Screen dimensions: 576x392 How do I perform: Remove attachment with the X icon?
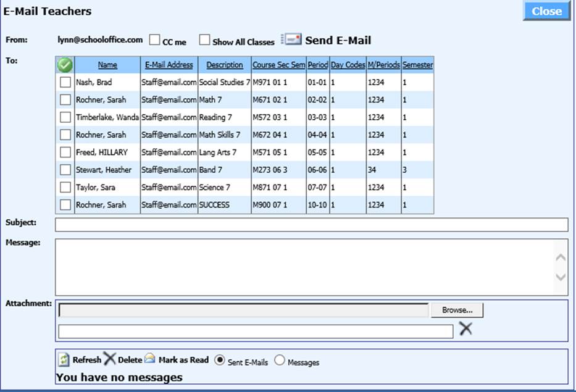point(465,330)
